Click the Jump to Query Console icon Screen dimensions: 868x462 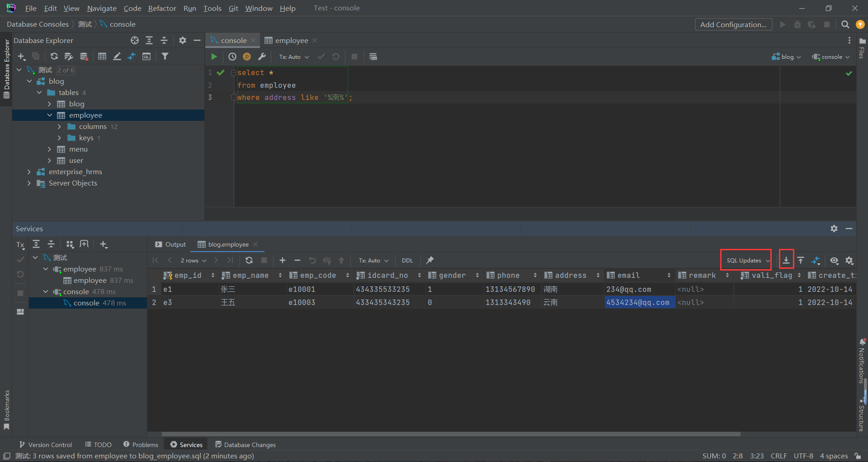click(146, 56)
